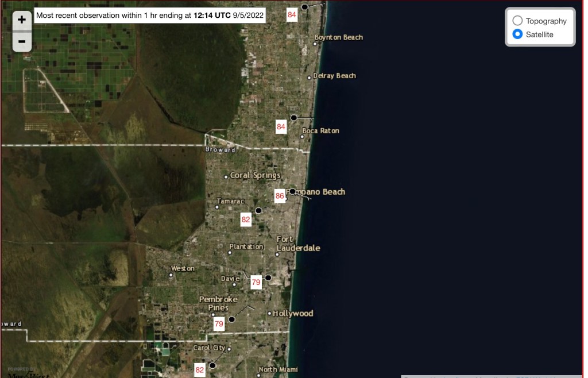Image resolution: width=588 pixels, height=378 pixels.
Task: Click the 84 label north of Boynton Beach
Action: [292, 14]
